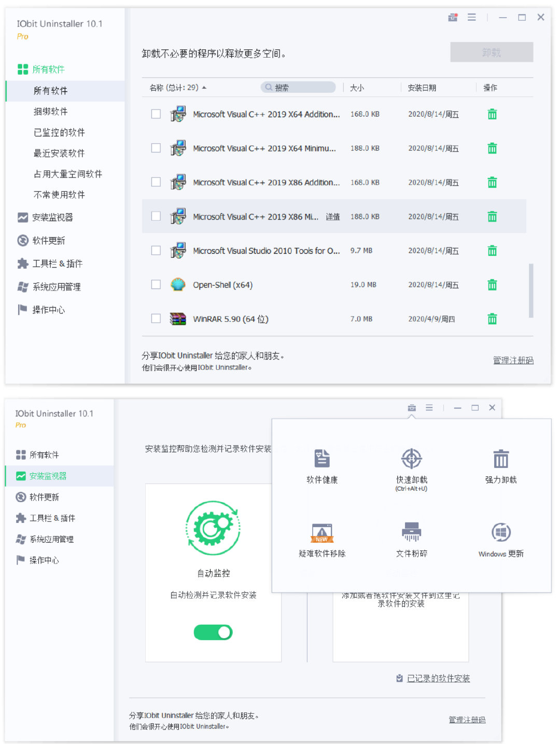Click search magnifier icon in name column
Image resolution: width=560 pixels, height=744 pixels.
coord(269,88)
